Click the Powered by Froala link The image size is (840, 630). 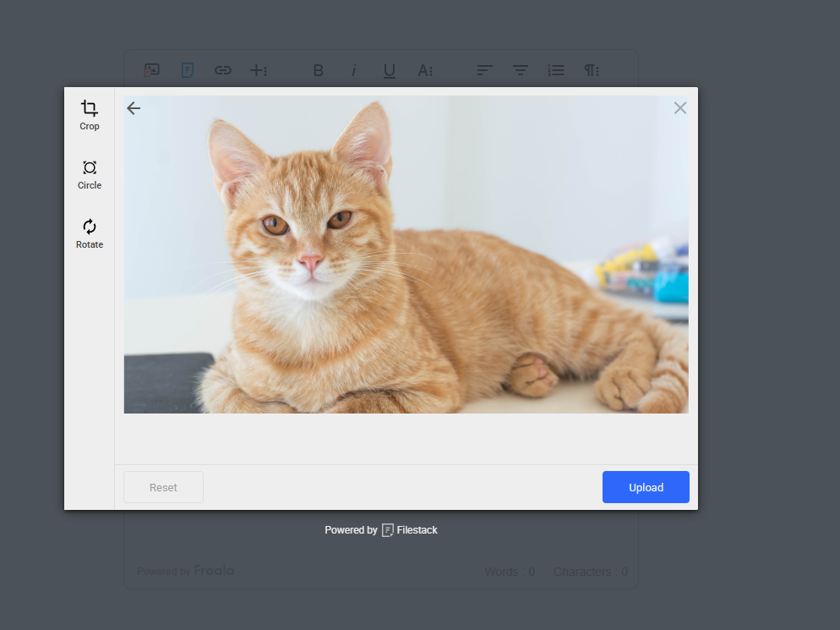tap(185, 571)
